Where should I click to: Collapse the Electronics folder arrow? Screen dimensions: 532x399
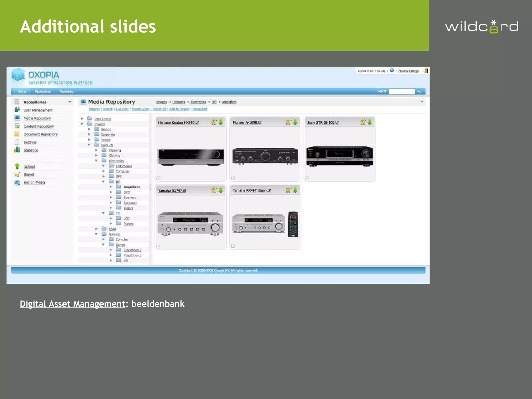[x=96, y=161]
